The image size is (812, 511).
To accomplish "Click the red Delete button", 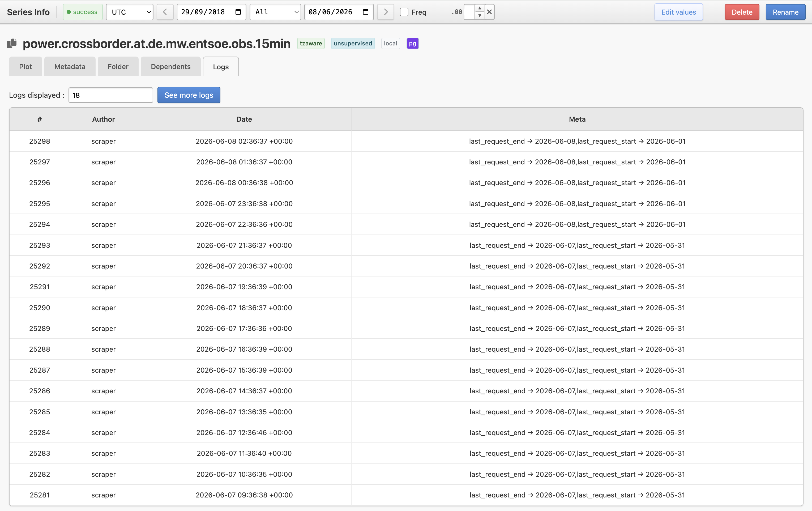I will [x=742, y=12].
